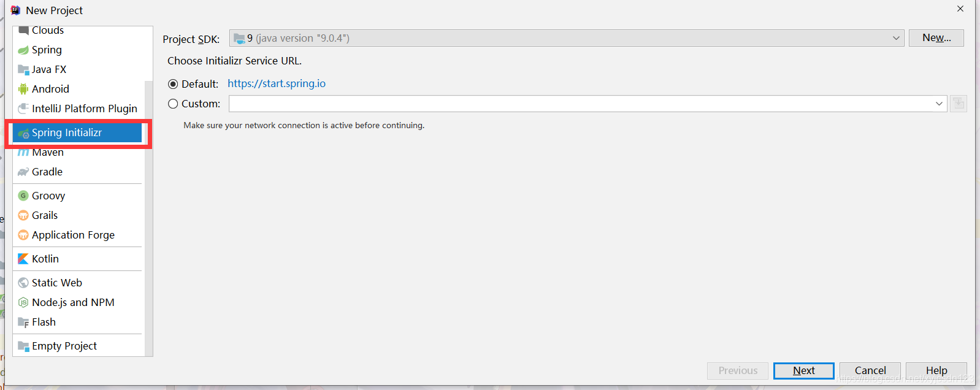
Task: Click the Java FX folder icon
Action: pyautogui.click(x=23, y=69)
